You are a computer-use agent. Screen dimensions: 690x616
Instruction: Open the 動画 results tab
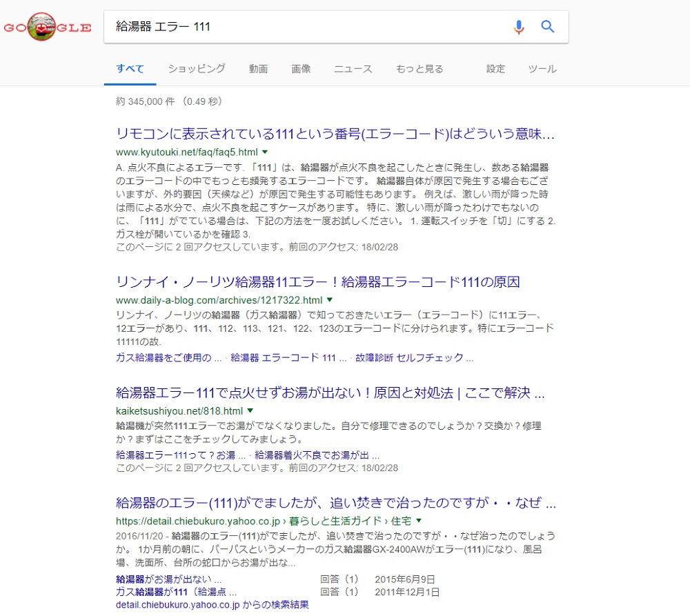[258, 69]
